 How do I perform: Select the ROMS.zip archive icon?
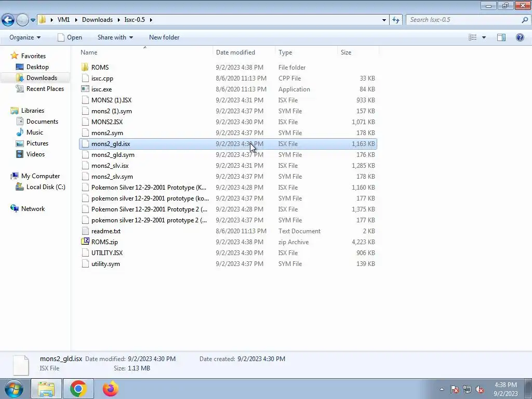[85, 242]
